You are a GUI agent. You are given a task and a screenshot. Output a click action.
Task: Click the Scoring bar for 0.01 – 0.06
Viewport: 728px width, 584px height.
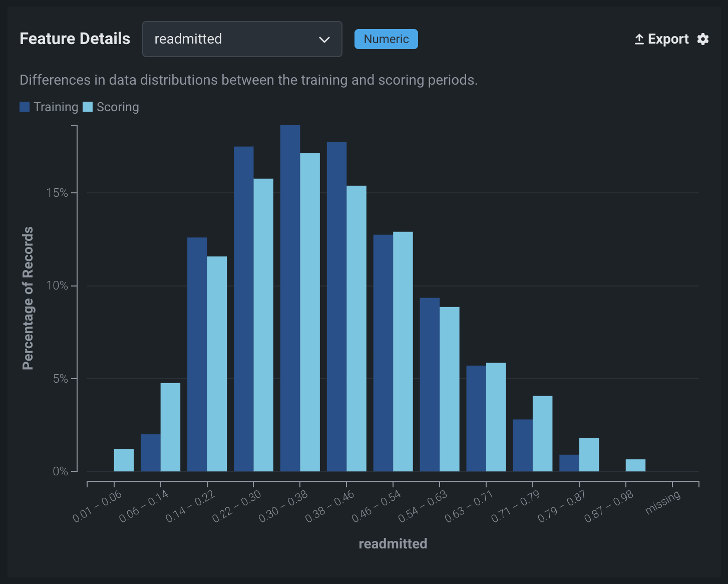(x=124, y=460)
